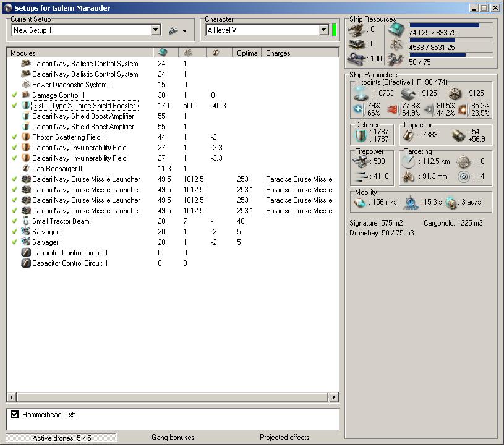Click the Gist C-Type X-Large Shield Booster icon
The image size is (504, 445).
(x=26, y=106)
